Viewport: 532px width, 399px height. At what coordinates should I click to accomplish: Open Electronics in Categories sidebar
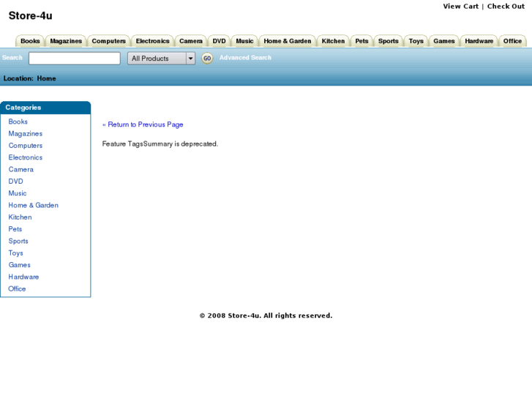click(x=26, y=157)
